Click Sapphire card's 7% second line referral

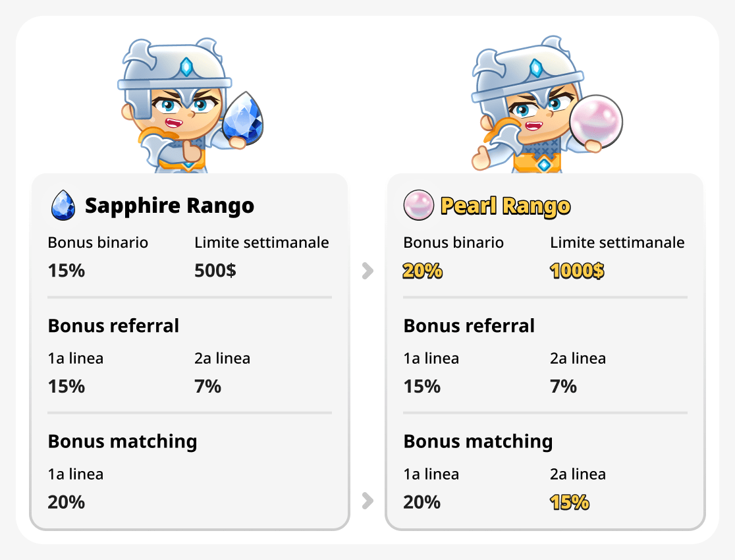(x=207, y=386)
